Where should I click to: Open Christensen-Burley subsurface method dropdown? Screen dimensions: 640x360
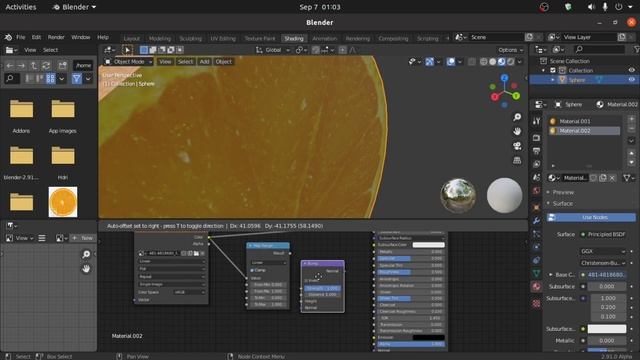tap(603, 263)
